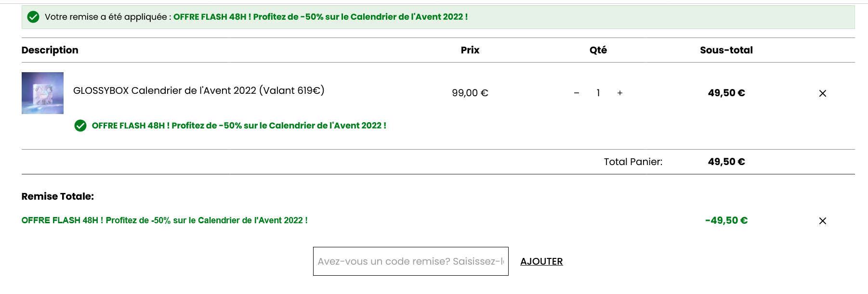Decrease the Advent Calendar quantity
This screenshot has height=294, width=868.
(x=576, y=93)
